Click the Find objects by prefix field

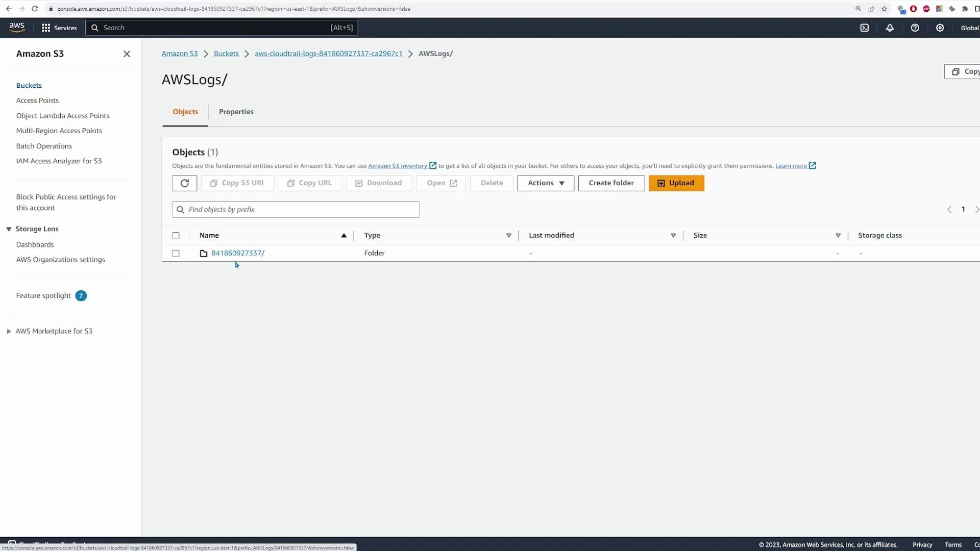coord(296,210)
